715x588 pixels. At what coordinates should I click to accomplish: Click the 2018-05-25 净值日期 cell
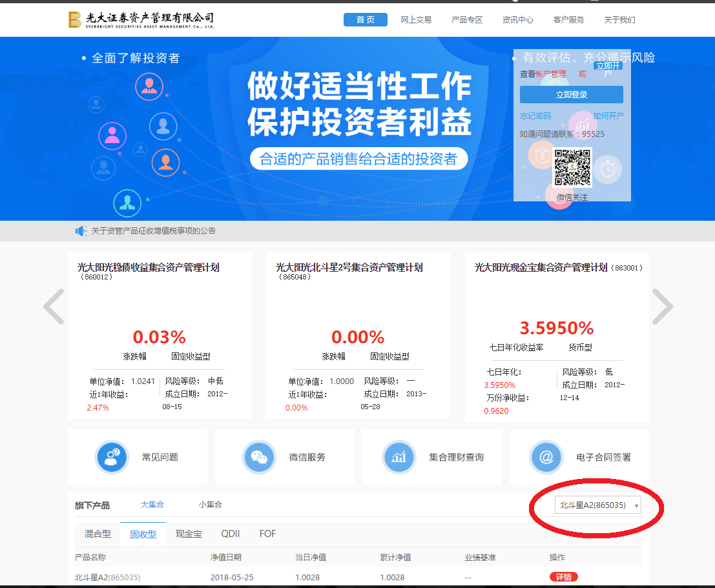[x=232, y=577]
